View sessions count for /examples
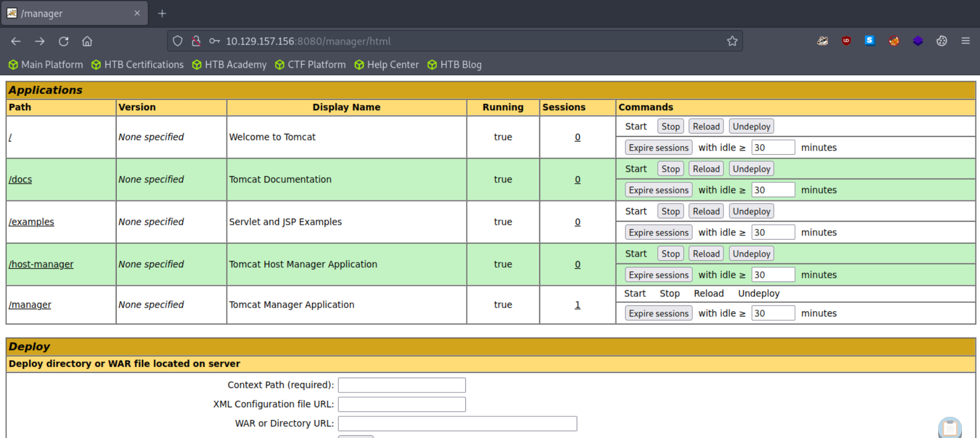The height and width of the screenshot is (438, 980). tap(578, 222)
